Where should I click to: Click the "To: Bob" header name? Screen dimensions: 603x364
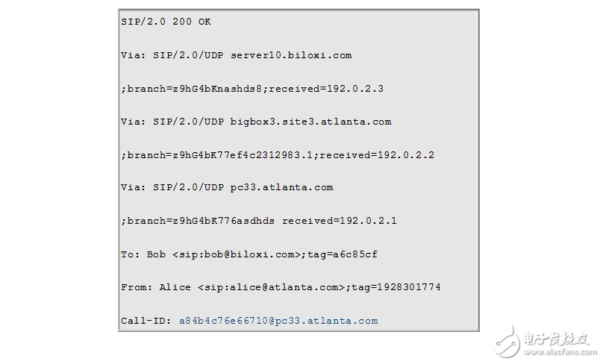tap(143, 254)
